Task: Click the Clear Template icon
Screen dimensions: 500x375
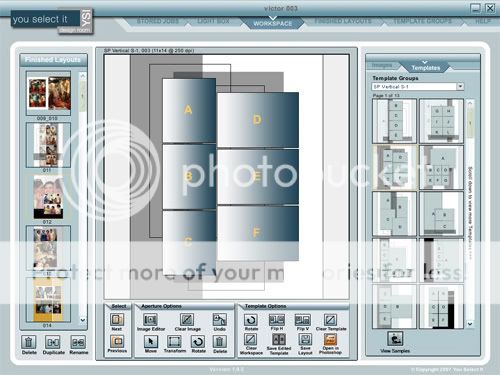Action: [x=330, y=320]
